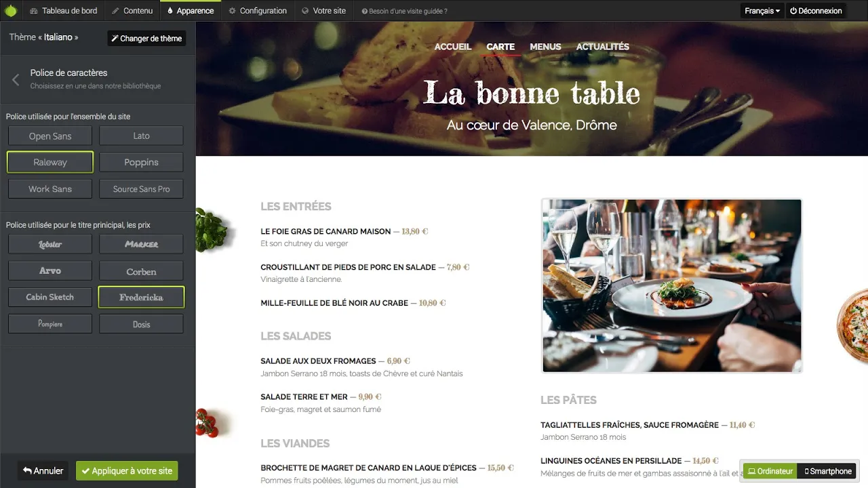Select the Poppins site font
868x488 pixels.
point(141,163)
